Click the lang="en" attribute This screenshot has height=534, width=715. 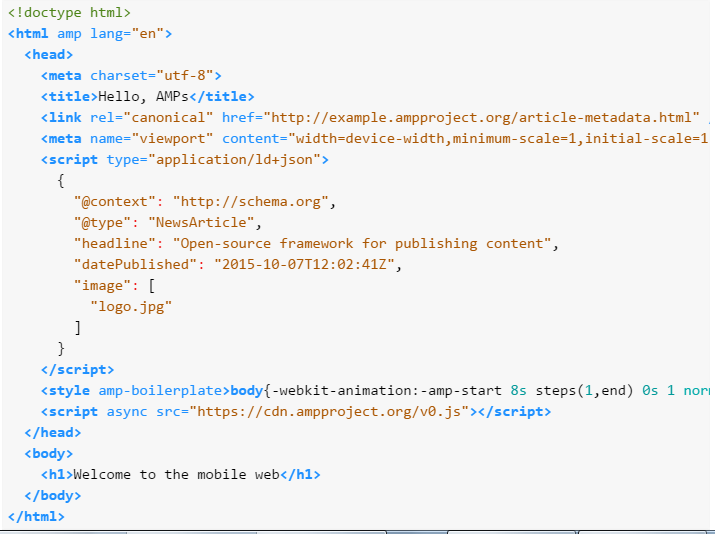click(x=127, y=34)
